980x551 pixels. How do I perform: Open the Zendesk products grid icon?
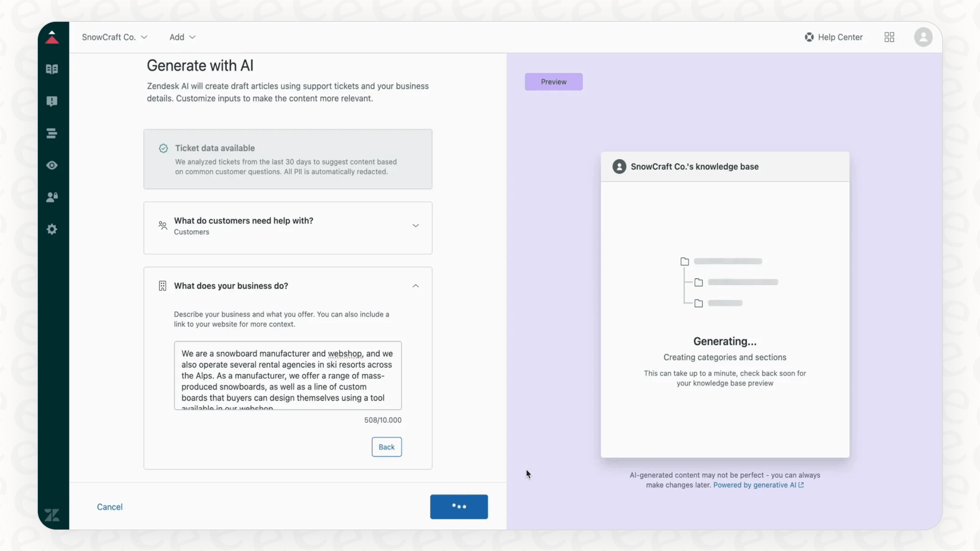point(889,37)
